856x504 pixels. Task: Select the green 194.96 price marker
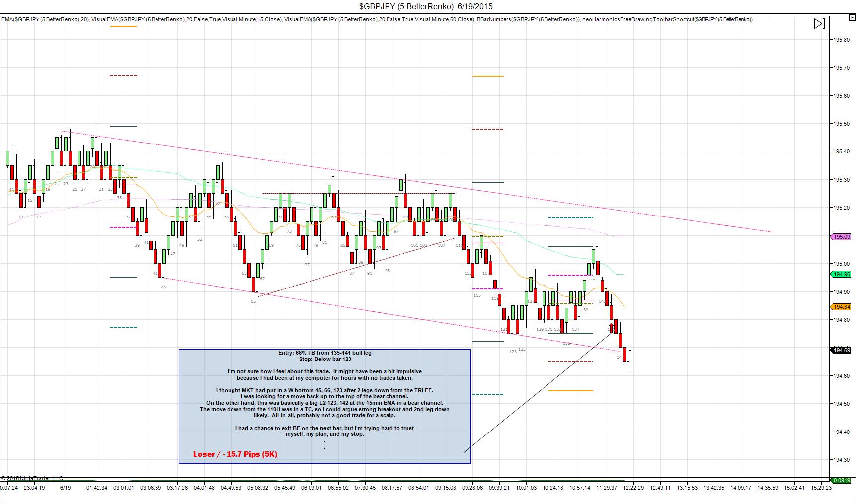[x=841, y=274]
